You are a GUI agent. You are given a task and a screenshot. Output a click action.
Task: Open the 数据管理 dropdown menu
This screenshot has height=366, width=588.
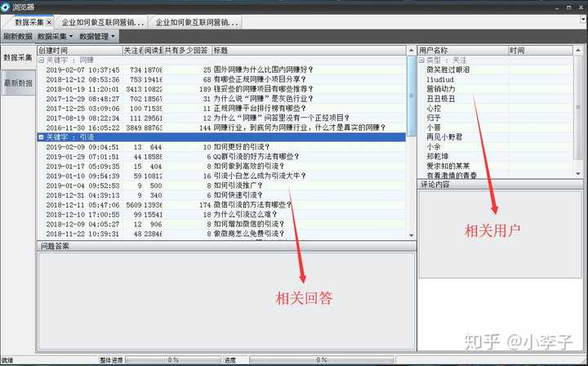[x=97, y=37]
